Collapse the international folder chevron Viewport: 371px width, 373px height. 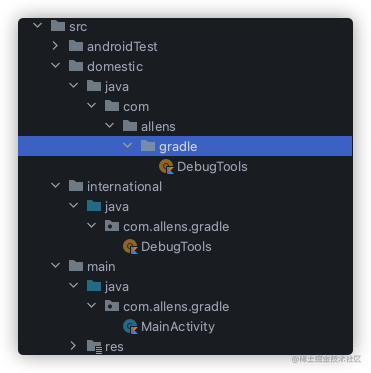[55, 186]
